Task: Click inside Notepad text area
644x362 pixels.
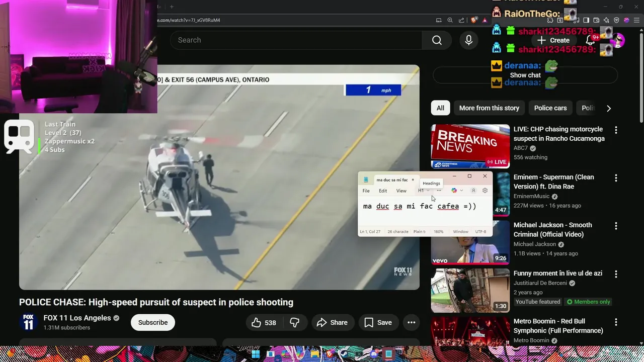Action: coord(425,211)
